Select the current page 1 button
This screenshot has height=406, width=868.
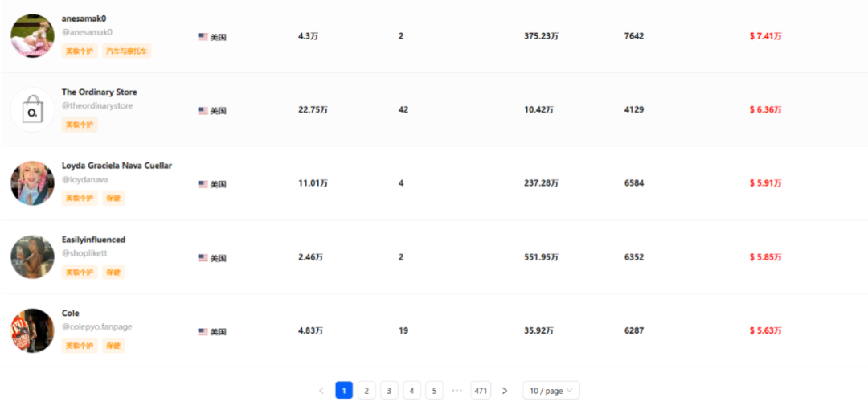[x=344, y=391]
